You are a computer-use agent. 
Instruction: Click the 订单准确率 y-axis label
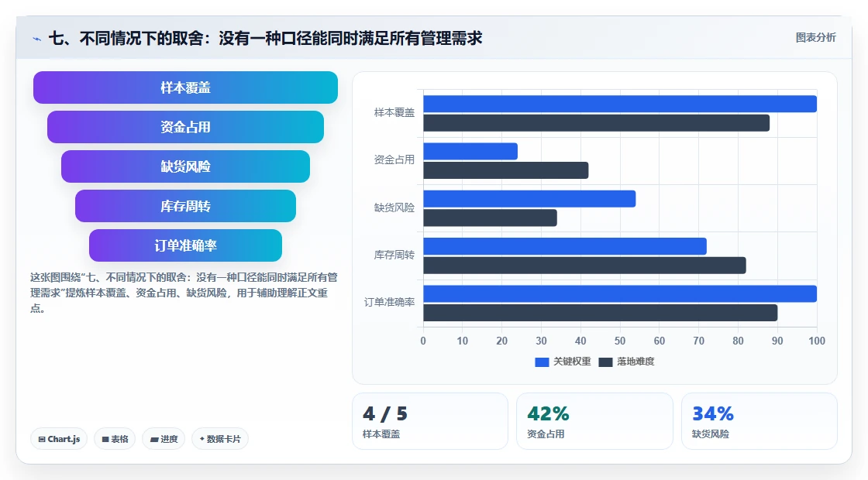(x=389, y=302)
